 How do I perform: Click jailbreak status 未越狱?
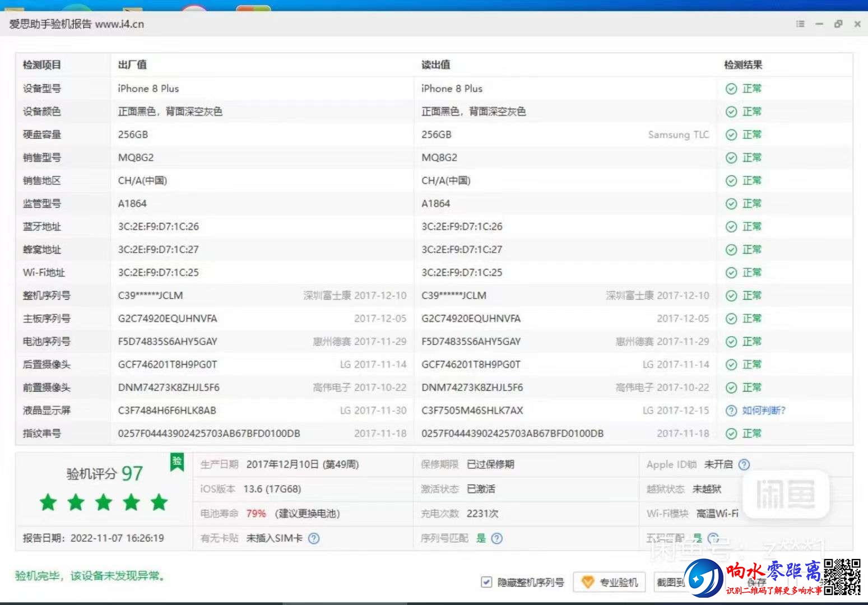(x=707, y=489)
